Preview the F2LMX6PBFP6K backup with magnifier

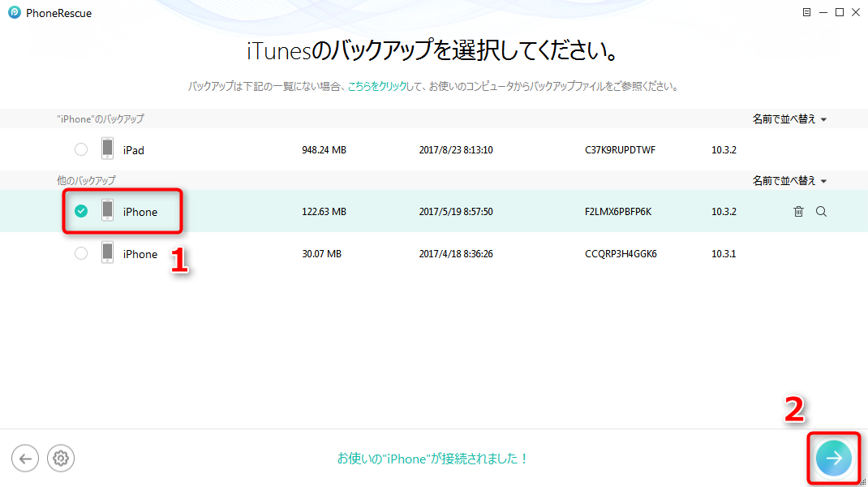821,211
